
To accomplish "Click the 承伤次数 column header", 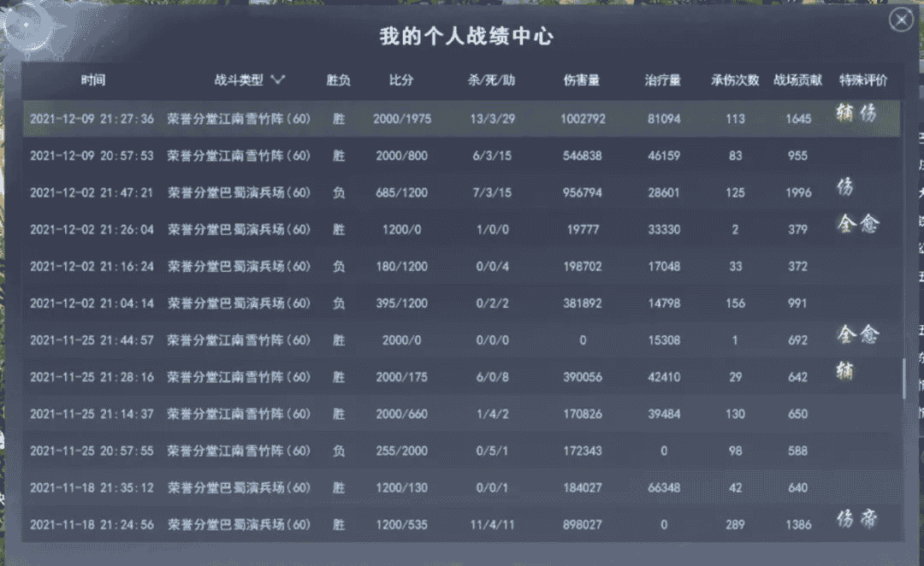I will coord(735,81).
